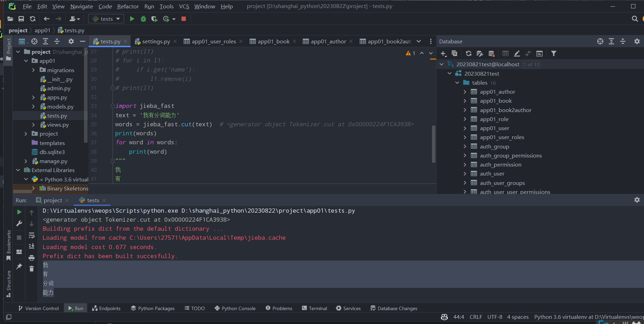Stop the running process with red square
644x324 pixels.
pos(184,19)
